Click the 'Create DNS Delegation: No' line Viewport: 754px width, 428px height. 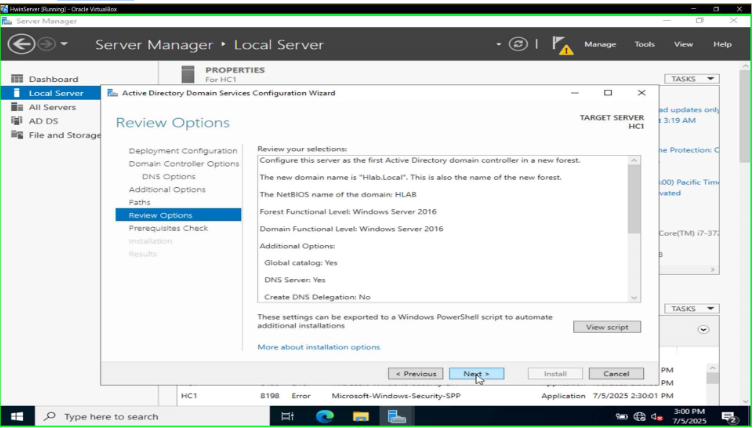(317, 297)
